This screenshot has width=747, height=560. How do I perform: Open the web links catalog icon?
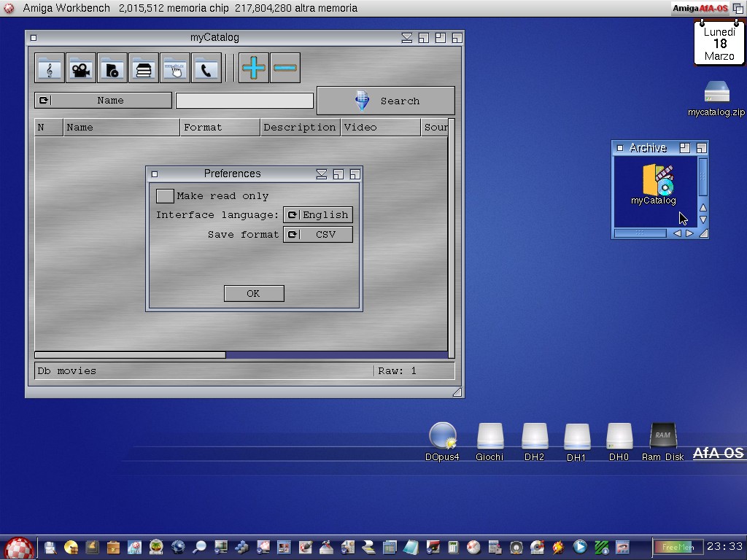coord(175,69)
